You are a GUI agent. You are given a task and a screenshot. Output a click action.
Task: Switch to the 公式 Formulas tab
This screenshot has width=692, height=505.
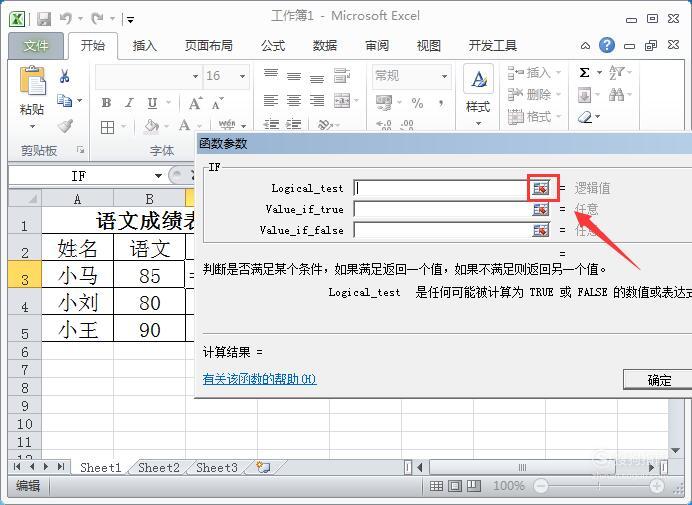point(273,45)
